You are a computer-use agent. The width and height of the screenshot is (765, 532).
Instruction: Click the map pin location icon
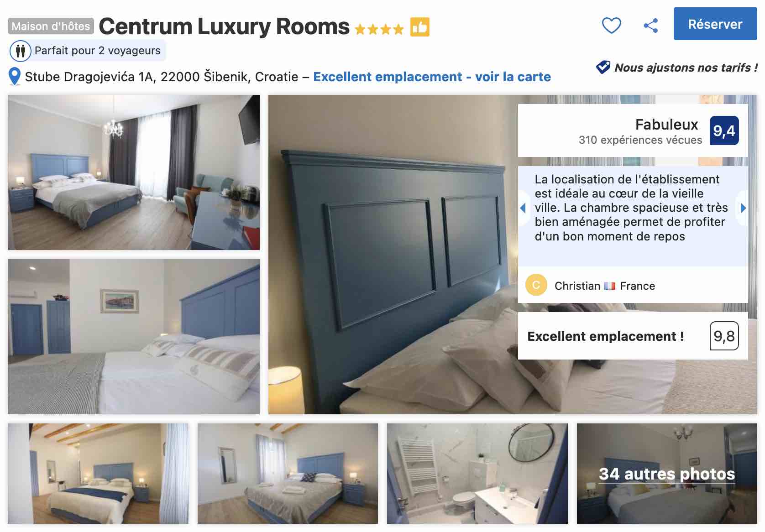(x=15, y=77)
